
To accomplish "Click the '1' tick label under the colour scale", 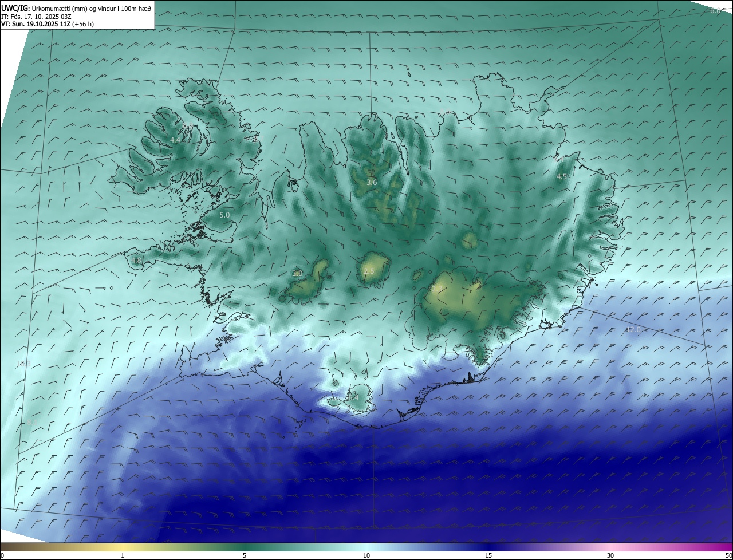I will click(x=123, y=555).
